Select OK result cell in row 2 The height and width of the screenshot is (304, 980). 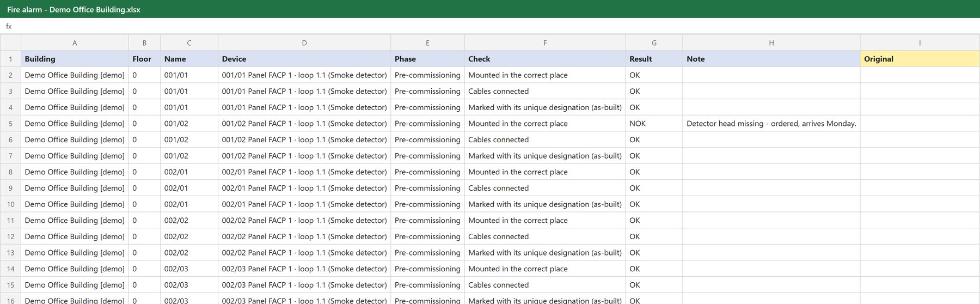click(654, 75)
